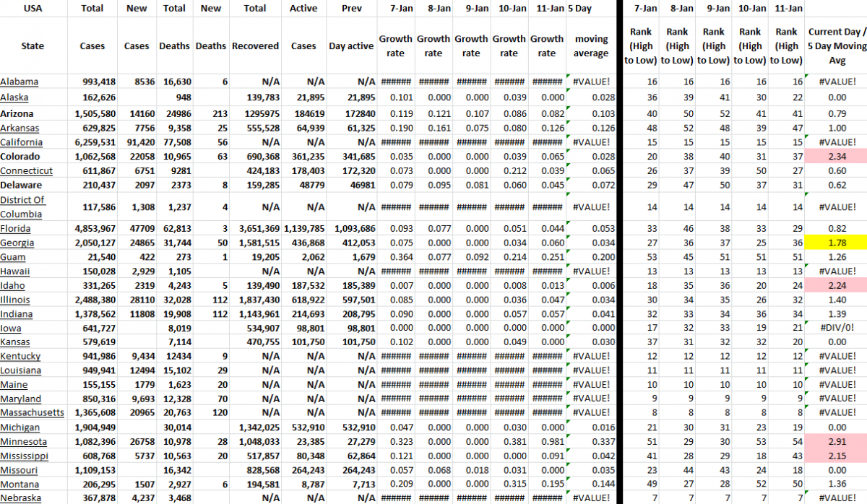The height and width of the screenshot is (504, 867).
Task: Click the 'Current Day / 5 Day Moving Avg' header
Action: coord(837,45)
